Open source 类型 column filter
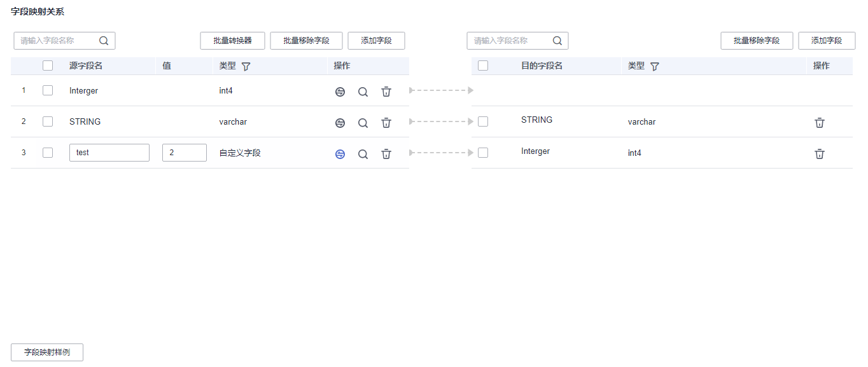 click(x=246, y=66)
